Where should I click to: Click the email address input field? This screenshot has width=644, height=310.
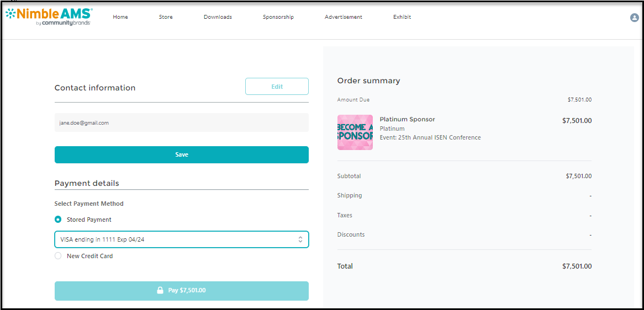click(181, 122)
